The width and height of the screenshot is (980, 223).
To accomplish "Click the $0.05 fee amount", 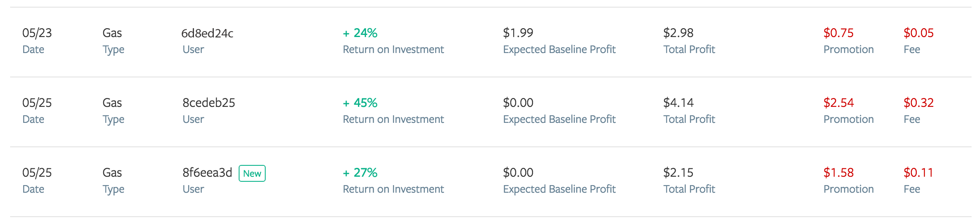I will (x=919, y=33).
